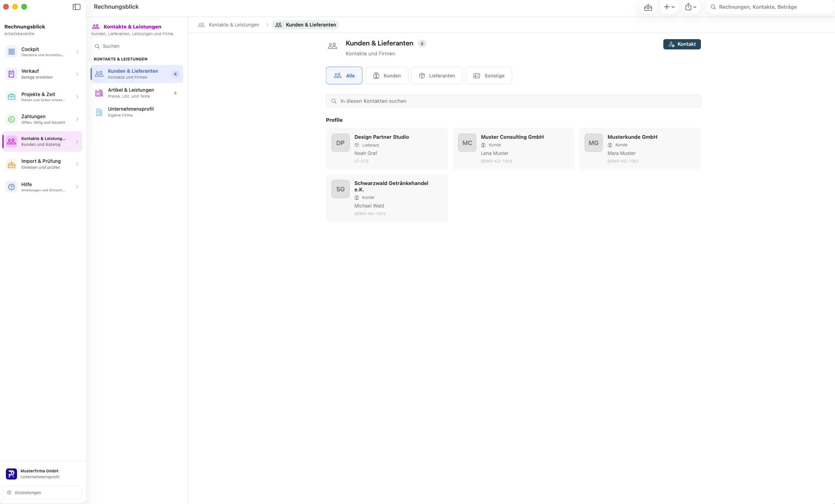Open the Design Partner Studio card
Screen dimensions: 835x504
point(387,149)
